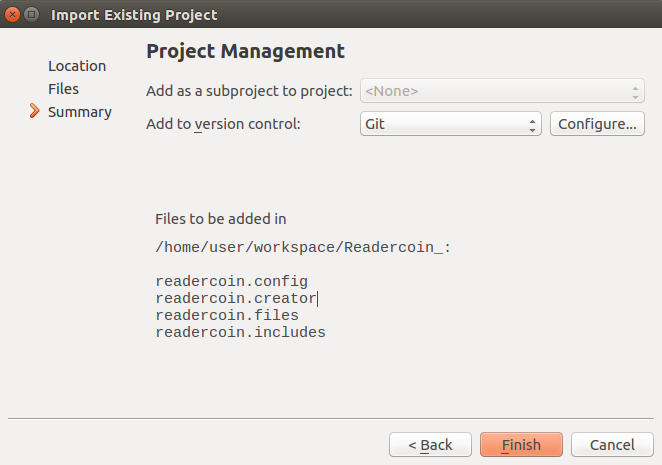Select the Files wizard step
662x465 pixels.
63,89
